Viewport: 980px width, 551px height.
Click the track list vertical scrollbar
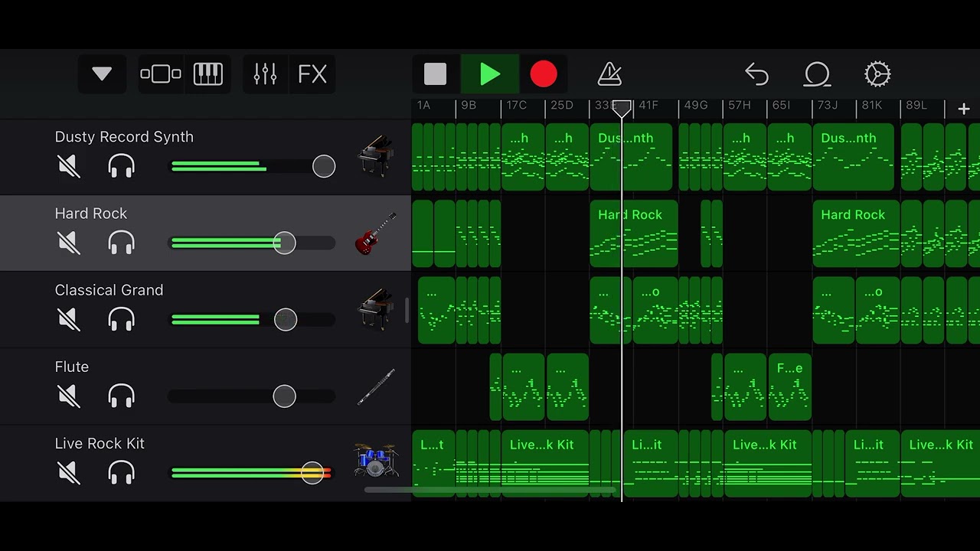[407, 310]
